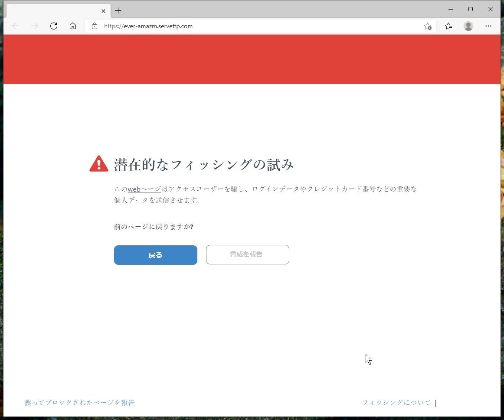Add this page to favorites
This screenshot has width=504, height=420.
click(428, 26)
